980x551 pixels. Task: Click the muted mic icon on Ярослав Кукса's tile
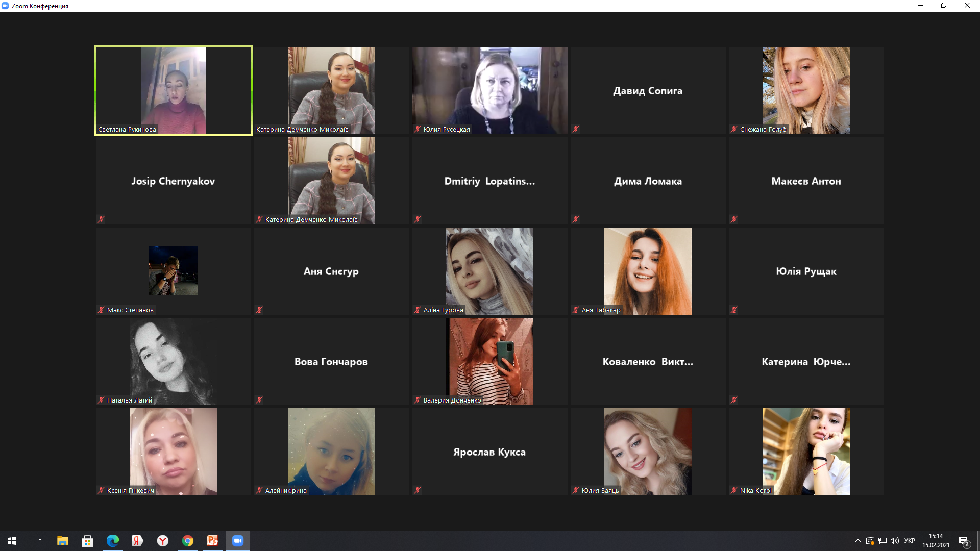point(418,490)
